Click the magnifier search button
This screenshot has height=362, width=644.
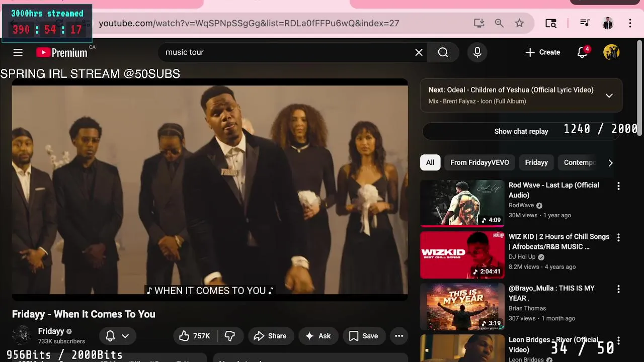coord(443,52)
